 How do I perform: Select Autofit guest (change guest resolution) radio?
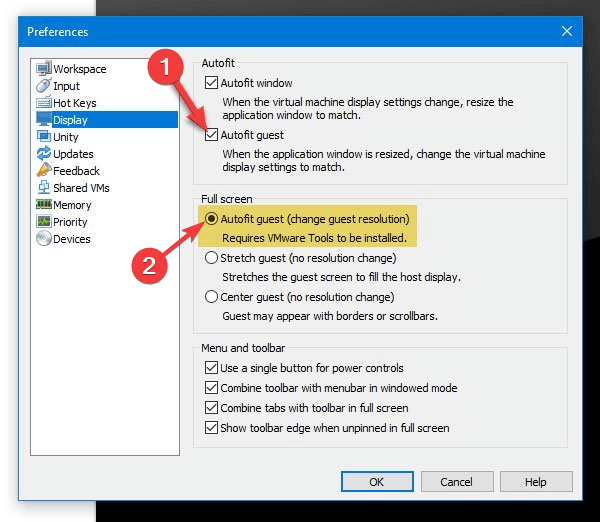pyautogui.click(x=211, y=219)
